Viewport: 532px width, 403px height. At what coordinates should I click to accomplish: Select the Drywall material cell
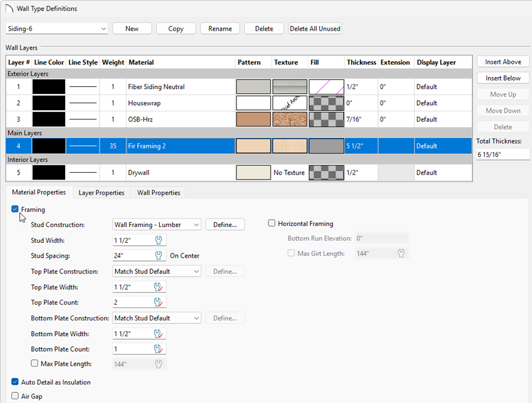pyautogui.click(x=180, y=173)
